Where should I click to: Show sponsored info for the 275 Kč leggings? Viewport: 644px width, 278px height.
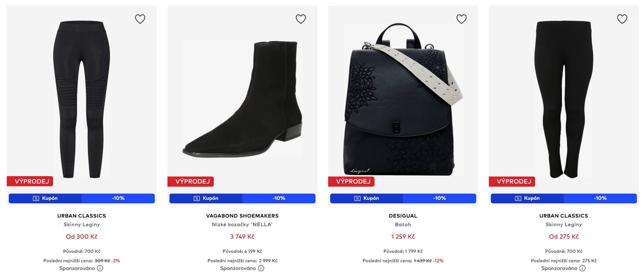pyautogui.click(x=582, y=268)
